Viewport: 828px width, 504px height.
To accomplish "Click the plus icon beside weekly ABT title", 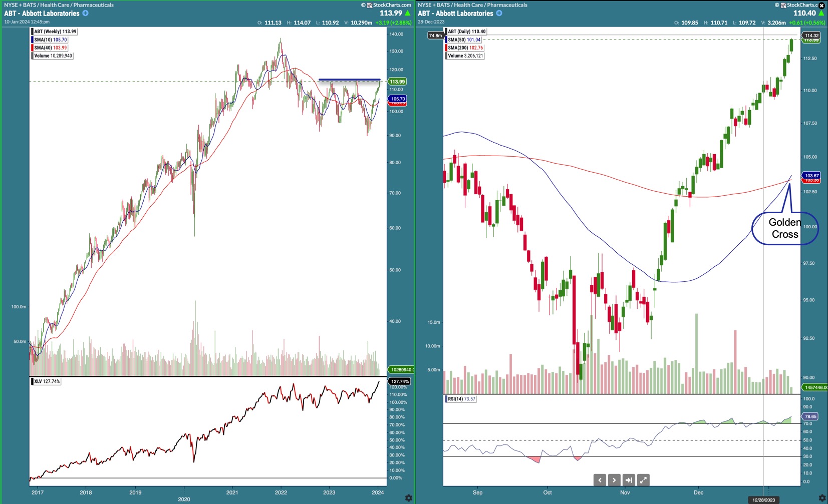I will pos(86,14).
